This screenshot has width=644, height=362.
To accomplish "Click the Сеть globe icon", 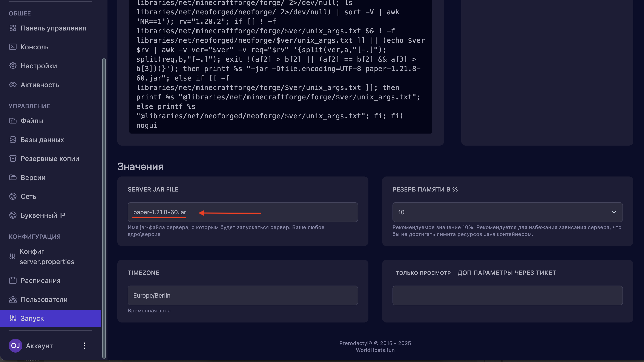I will tap(13, 196).
